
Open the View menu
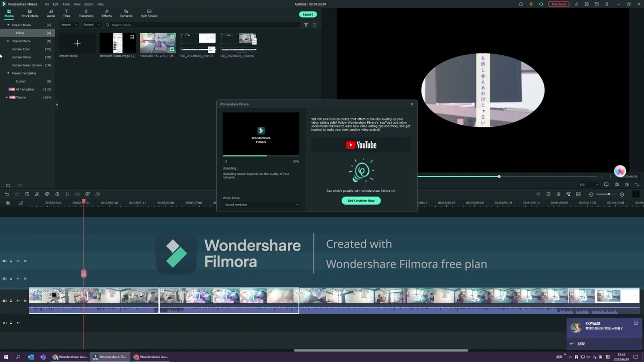point(77,4)
